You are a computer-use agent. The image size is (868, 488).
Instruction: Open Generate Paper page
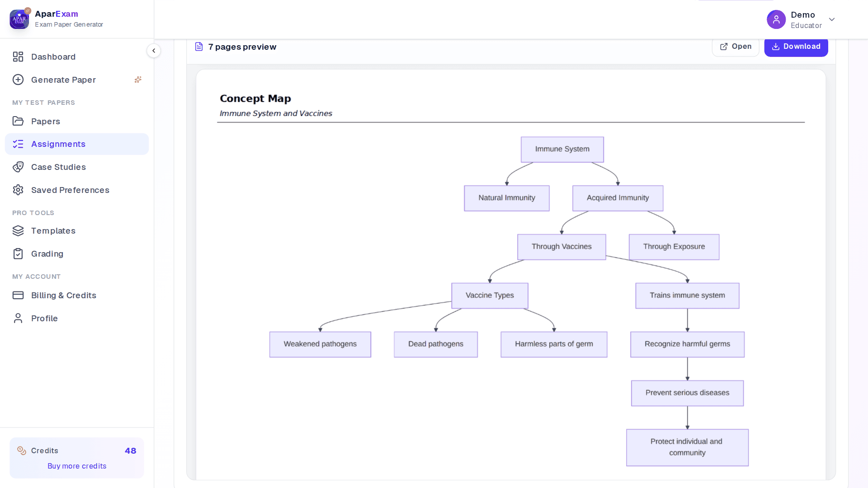pos(77,80)
